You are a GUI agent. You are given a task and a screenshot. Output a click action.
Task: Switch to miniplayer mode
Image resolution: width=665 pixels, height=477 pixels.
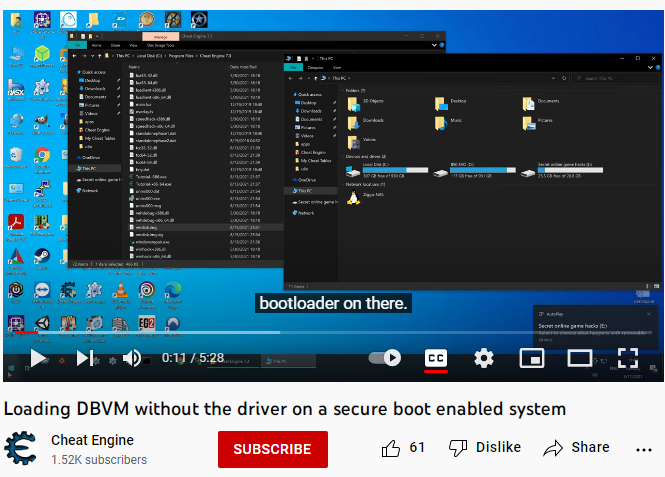coord(532,357)
